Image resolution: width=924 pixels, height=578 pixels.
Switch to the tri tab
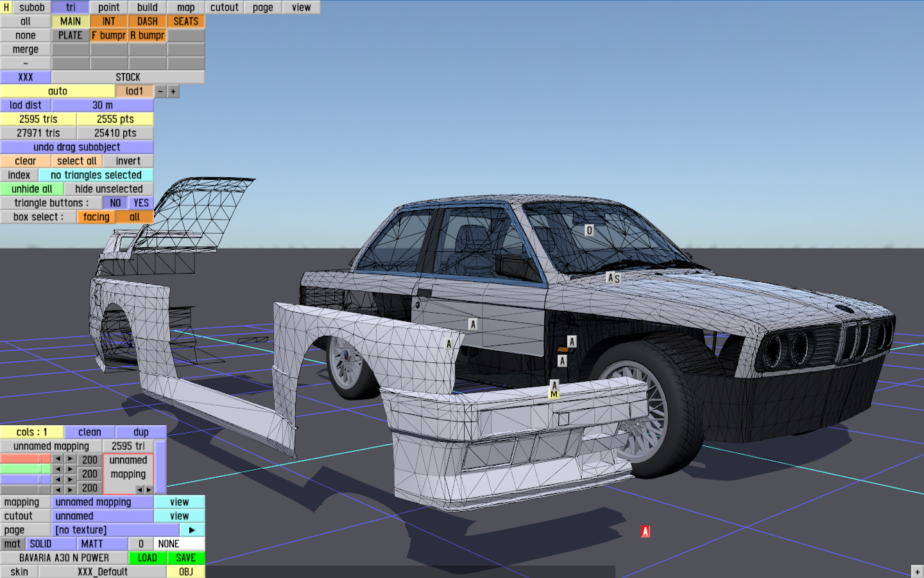pos(71,7)
